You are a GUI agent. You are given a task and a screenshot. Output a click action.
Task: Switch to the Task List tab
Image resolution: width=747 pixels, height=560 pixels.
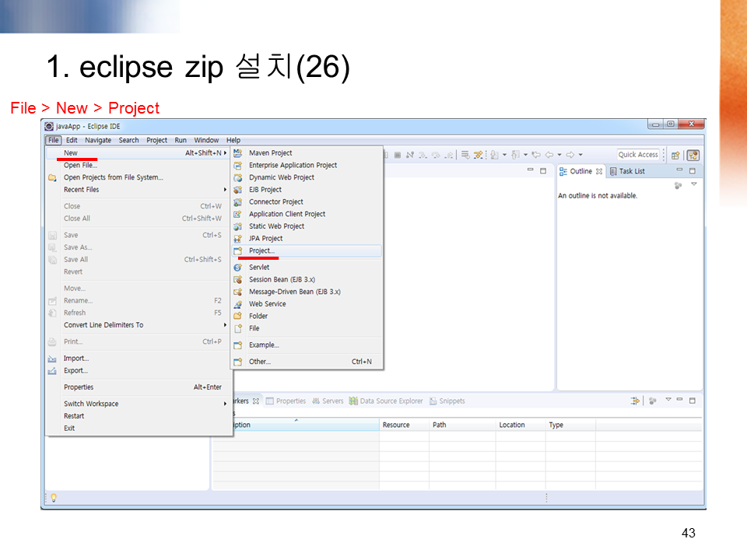(x=627, y=171)
